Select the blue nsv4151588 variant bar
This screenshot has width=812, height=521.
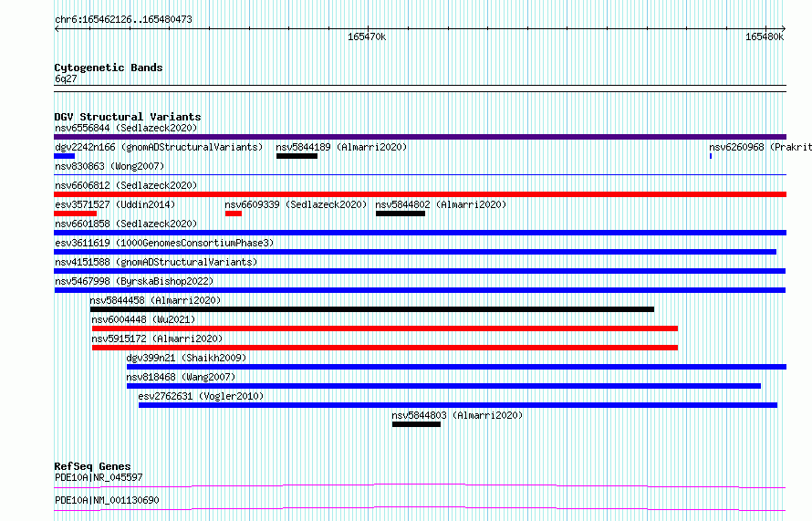420,271
